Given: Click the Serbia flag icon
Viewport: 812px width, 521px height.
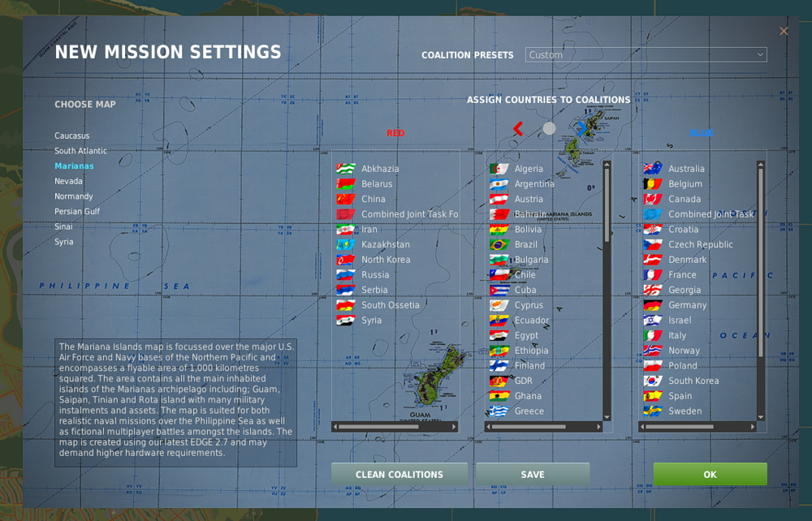Looking at the screenshot, I should (x=345, y=290).
